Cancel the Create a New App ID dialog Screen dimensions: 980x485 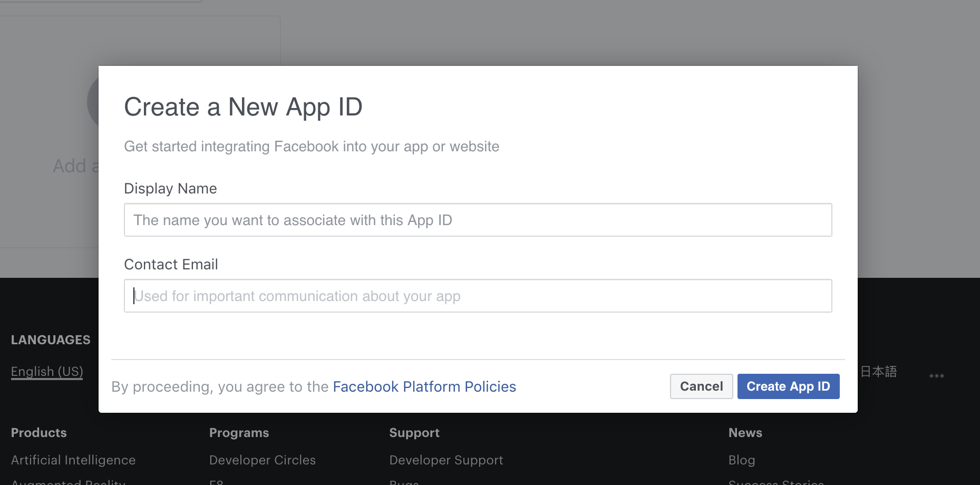click(701, 386)
